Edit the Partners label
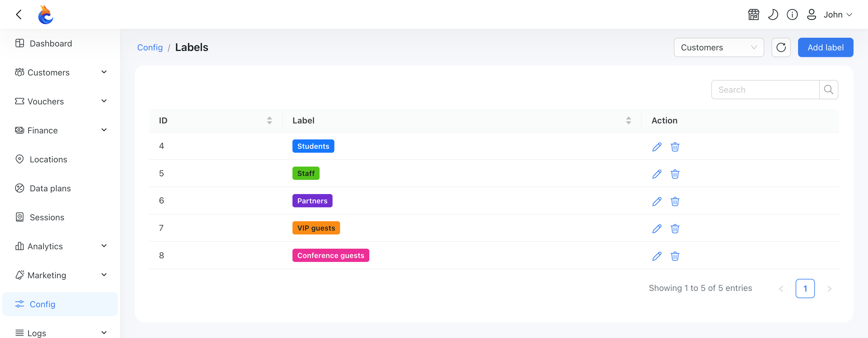Screen dimensions: 868x338 tap(656, 201)
